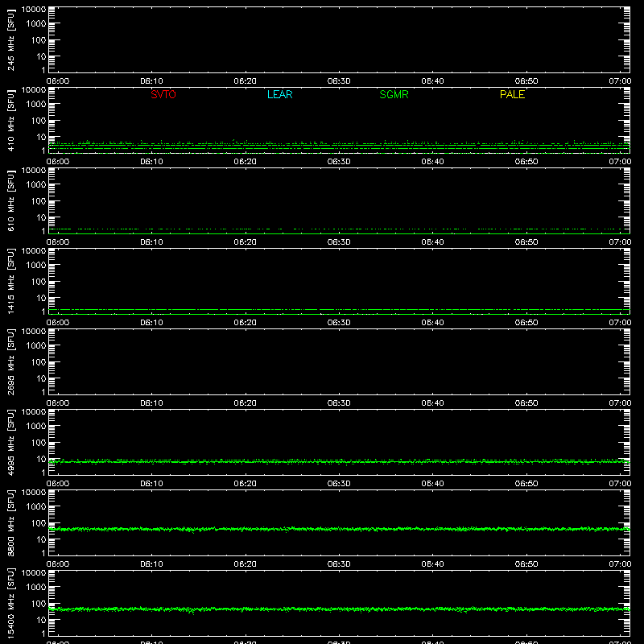Click the 1000 tick value on 410 MHz axis
The image size is (644, 644).
pyautogui.click(x=36, y=105)
